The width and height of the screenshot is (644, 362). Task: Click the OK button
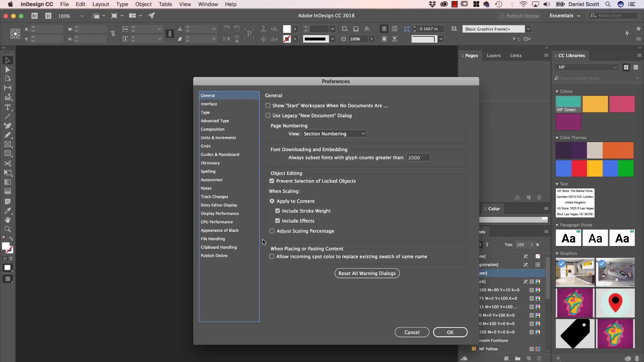450,332
